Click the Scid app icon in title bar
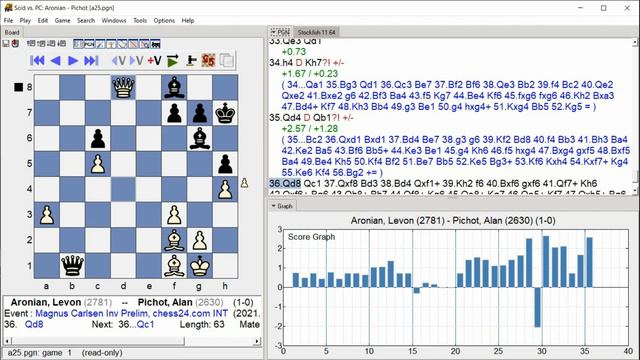 [8, 7]
